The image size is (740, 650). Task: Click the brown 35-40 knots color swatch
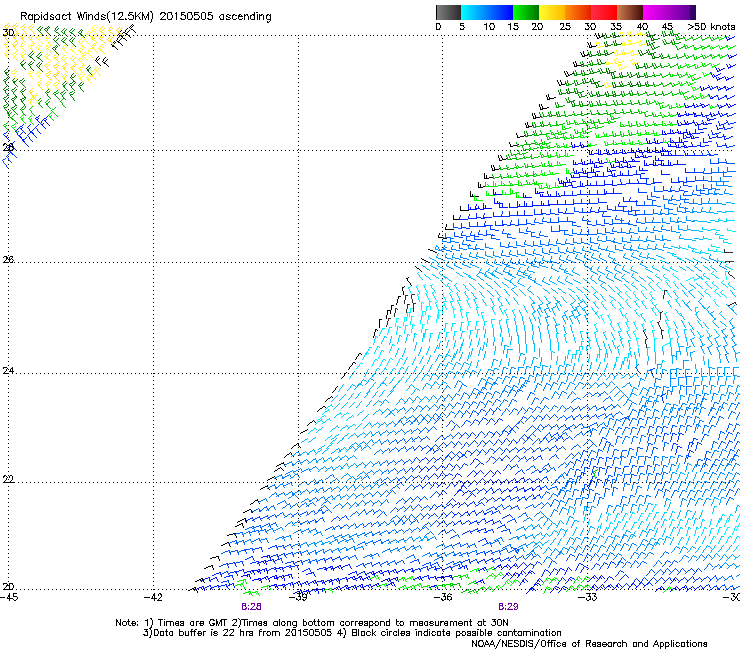coord(630,12)
